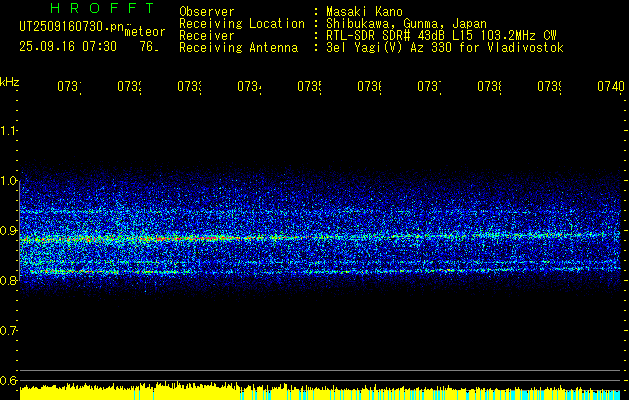Click the Observer label
This screenshot has height=400, width=629.
click(x=207, y=11)
